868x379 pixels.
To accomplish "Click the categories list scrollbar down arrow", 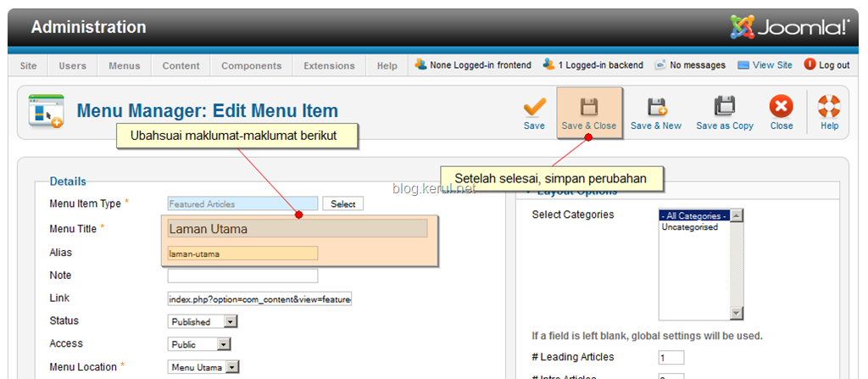I will [x=737, y=314].
